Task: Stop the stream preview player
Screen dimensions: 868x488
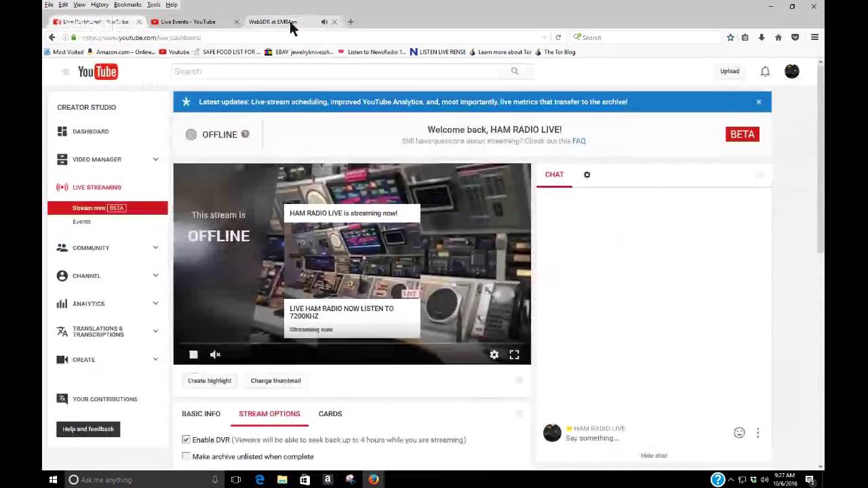Action: click(x=193, y=354)
